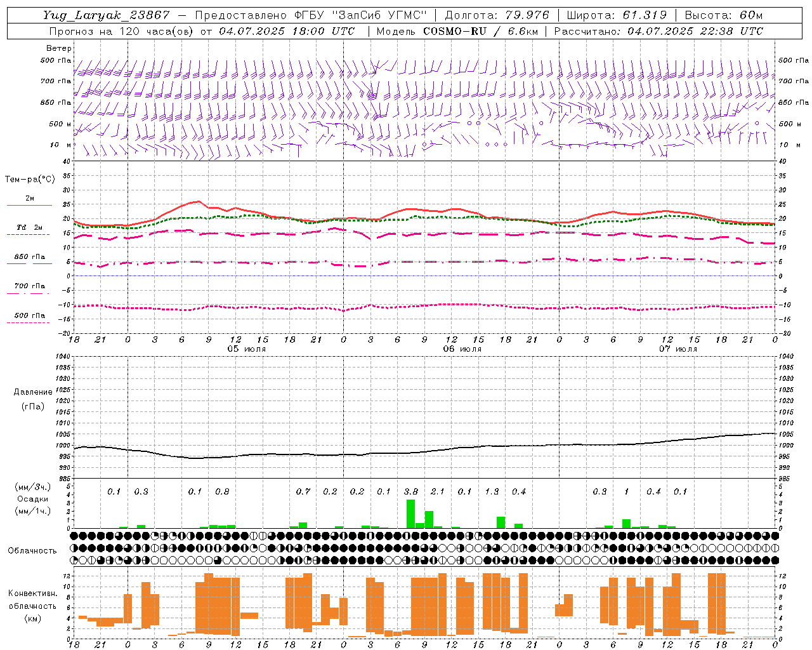Image resolution: width=812 pixels, height=650 pixels.
Task: Select the Тем-ра(°C) axis title
Action: point(30,180)
